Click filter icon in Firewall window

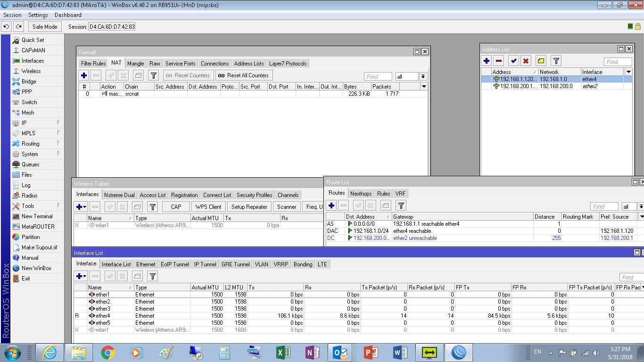[153, 75]
